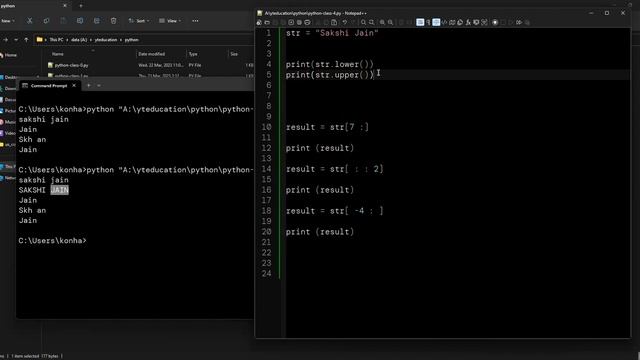This screenshot has height=360, width=640.
Task: Open the terminal tab dropdown arrow
Action: tap(99, 86)
